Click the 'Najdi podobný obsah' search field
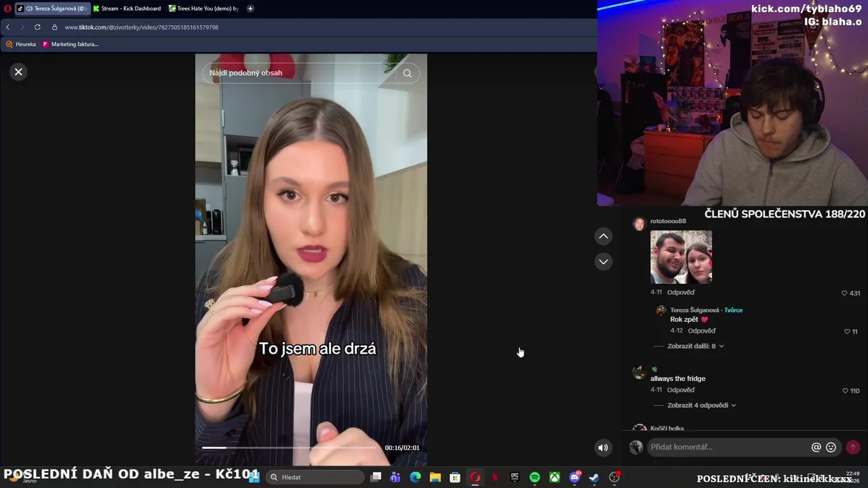The height and width of the screenshot is (488, 868). click(x=298, y=73)
